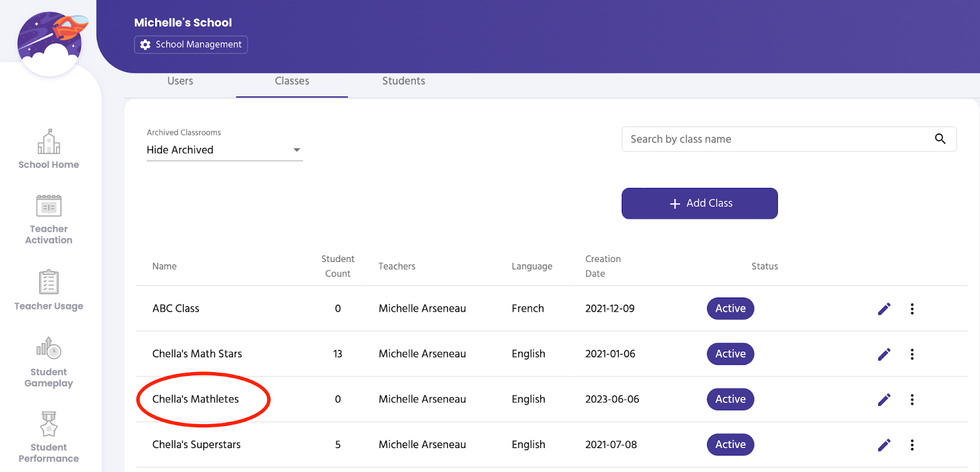The image size is (980, 472).
Task: Switch to the Users tab
Action: [180, 81]
